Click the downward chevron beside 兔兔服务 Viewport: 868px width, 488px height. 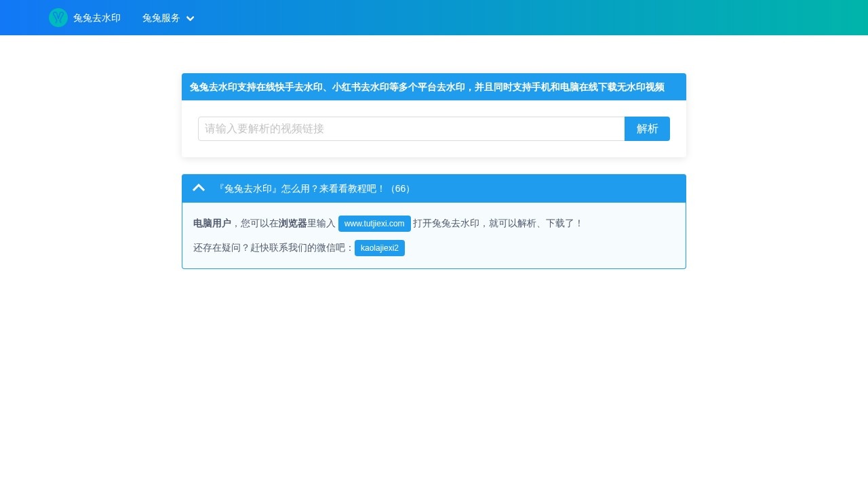190,18
